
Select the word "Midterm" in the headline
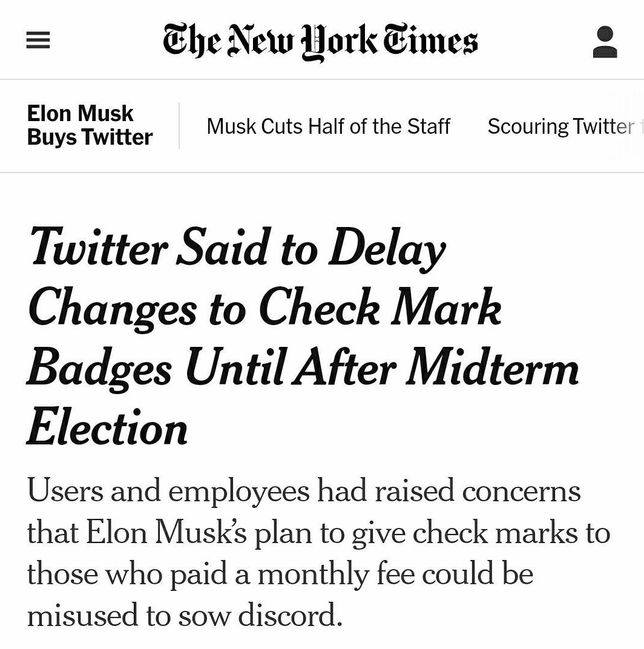pyautogui.click(x=492, y=369)
